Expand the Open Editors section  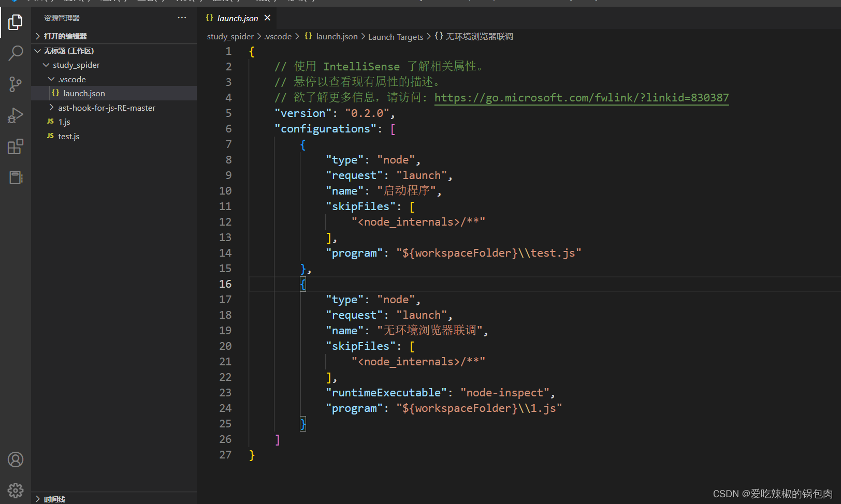[x=114, y=36]
